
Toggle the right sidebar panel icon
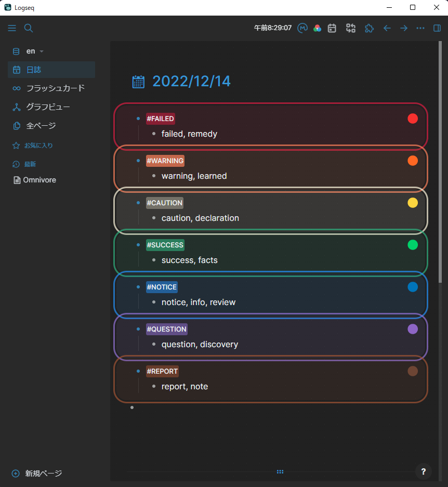pyautogui.click(x=437, y=28)
